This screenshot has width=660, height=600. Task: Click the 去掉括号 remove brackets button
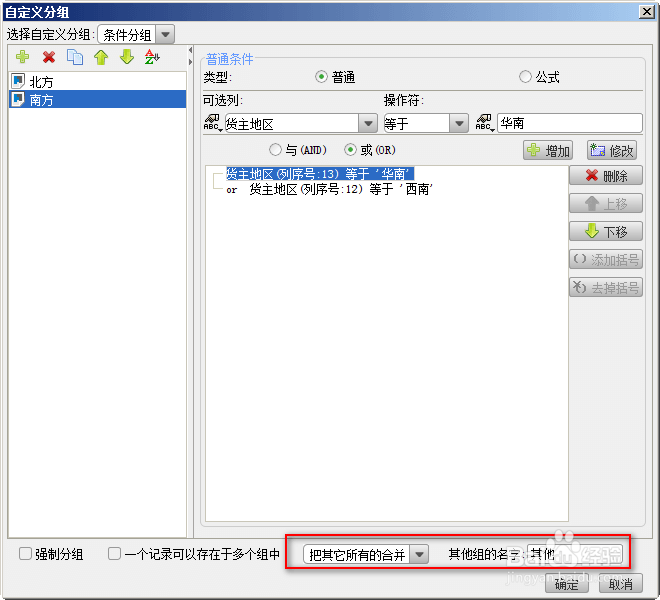[x=606, y=287]
